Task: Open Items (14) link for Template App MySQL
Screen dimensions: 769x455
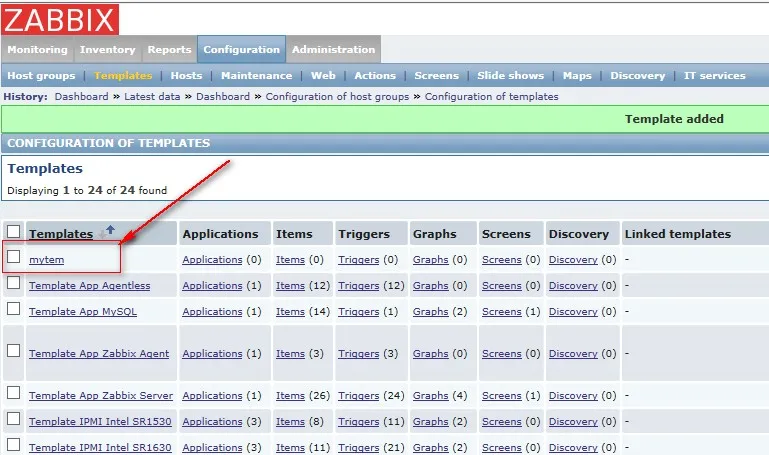Action: click(x=290, y=312)
